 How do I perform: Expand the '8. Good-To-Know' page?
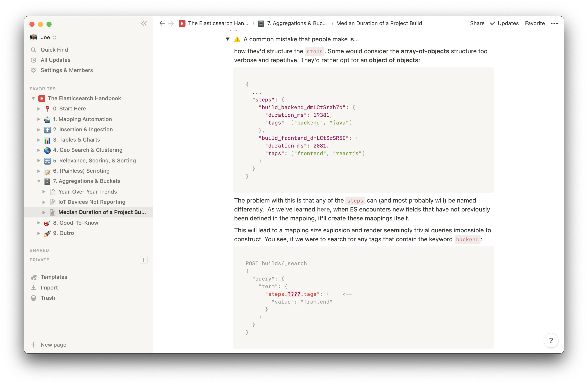[x=39, y=223]
